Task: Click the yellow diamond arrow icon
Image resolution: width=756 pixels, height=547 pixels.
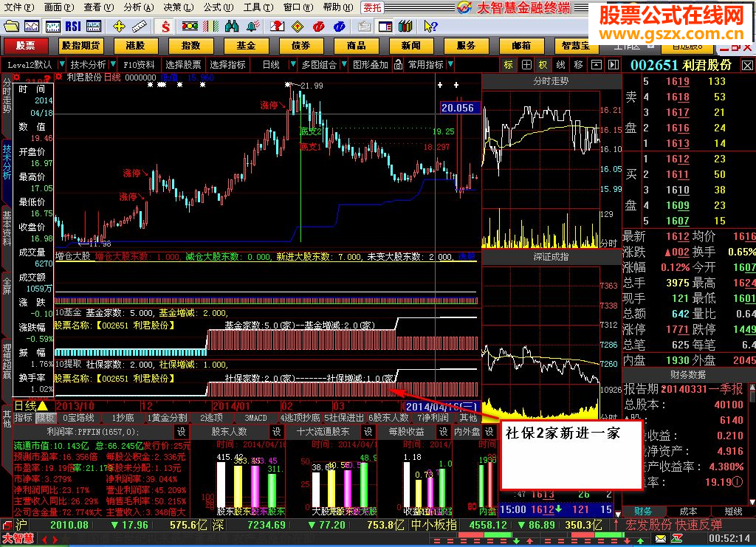Action: coord(298,26)
